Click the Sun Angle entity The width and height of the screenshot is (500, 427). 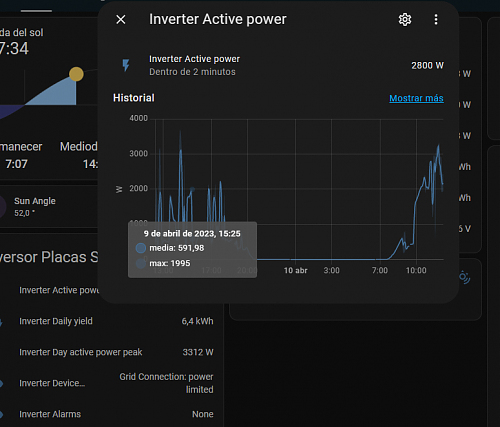35,206
